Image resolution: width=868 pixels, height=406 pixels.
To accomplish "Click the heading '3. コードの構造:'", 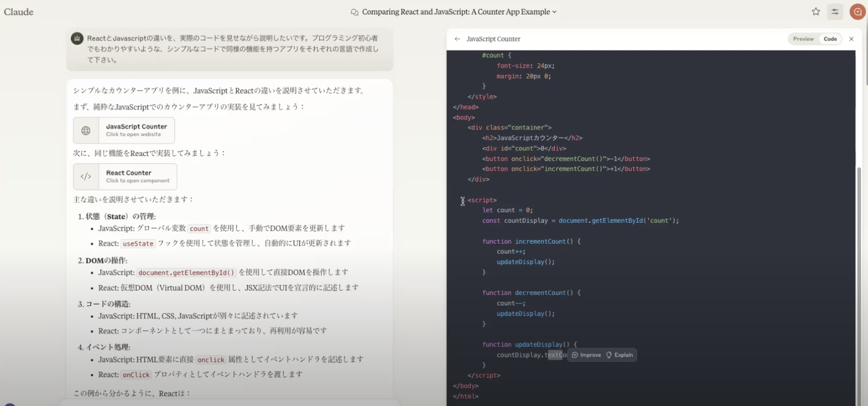I will tap(104, 304).
